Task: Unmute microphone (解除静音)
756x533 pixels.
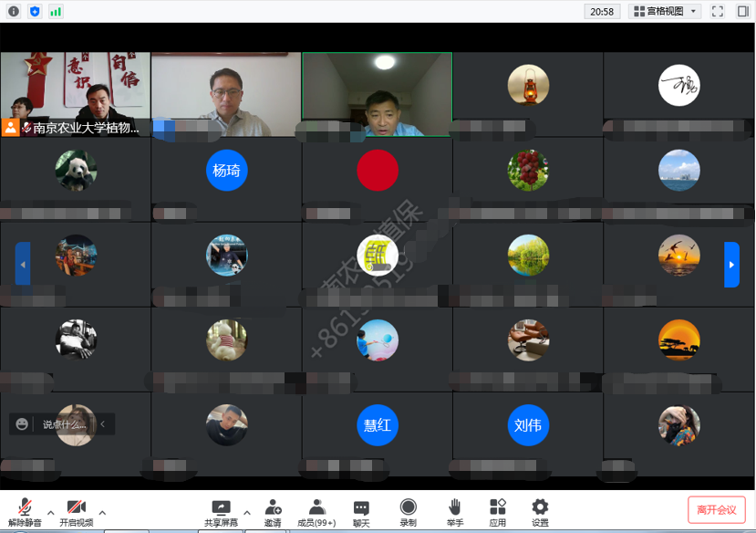Action: 25,512
